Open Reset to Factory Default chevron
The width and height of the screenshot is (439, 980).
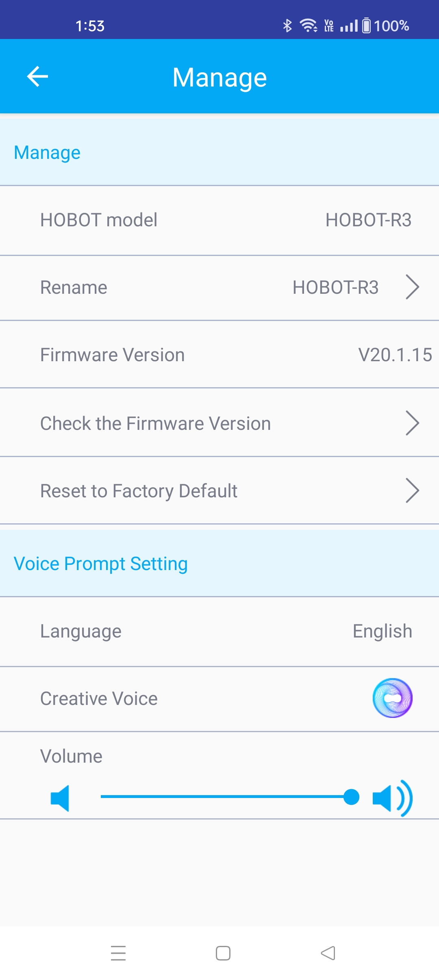412,490
